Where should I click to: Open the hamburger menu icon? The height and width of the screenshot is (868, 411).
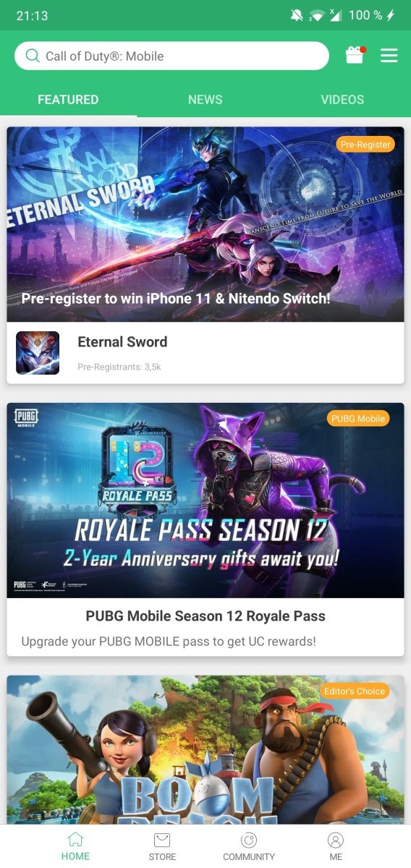click(389, 56)
